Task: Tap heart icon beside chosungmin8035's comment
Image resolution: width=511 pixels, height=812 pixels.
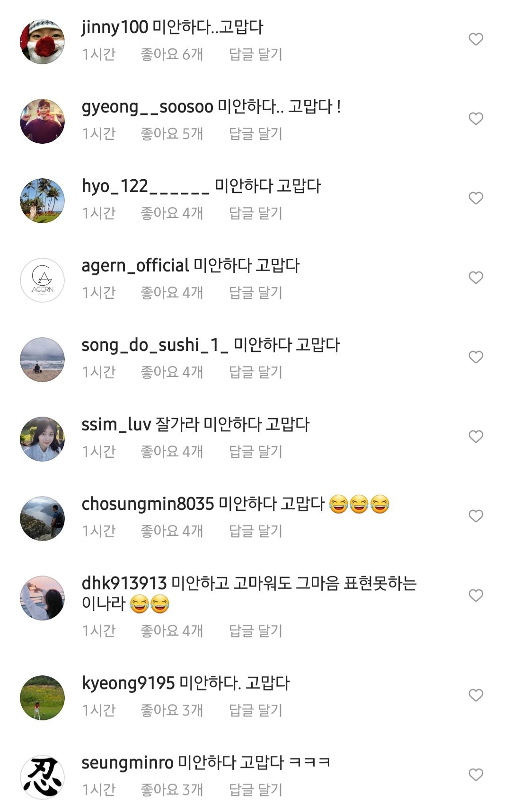Action: tap(476, 516)
